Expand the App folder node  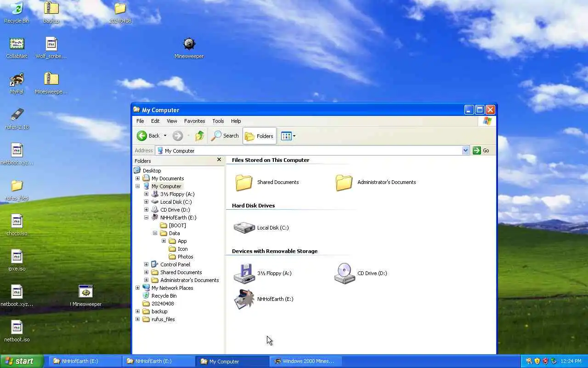pyautogui.click(x=164, y=241)
